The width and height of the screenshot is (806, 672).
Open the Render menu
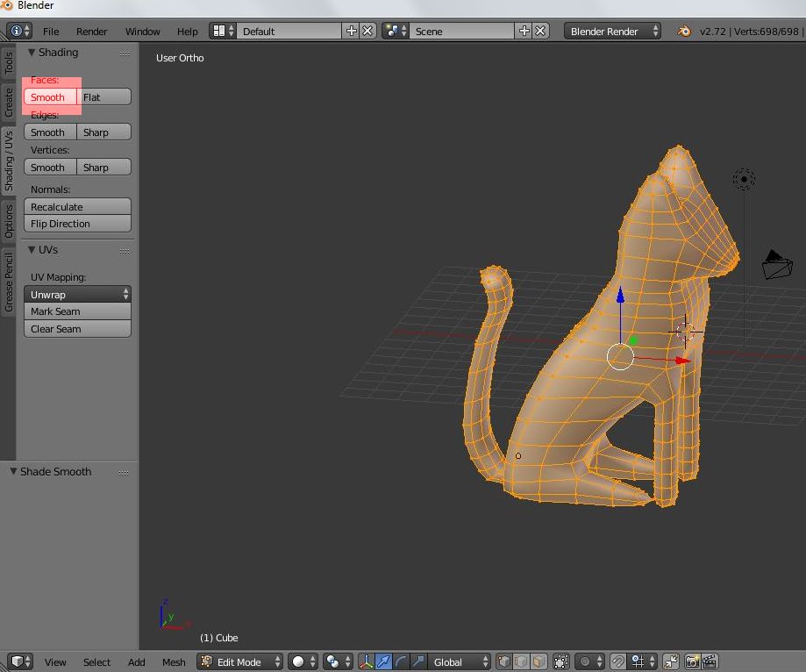[91, 32]
